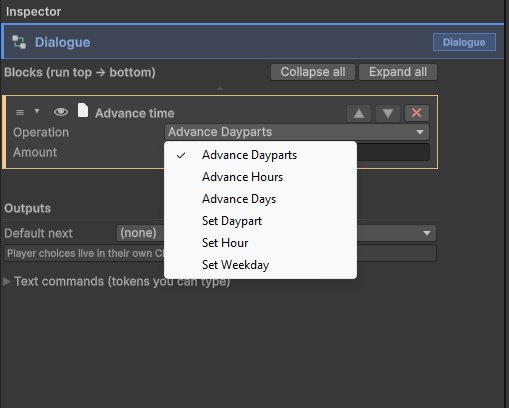Screen dimensions: 509x408
Task: Click the Expand all button
Action: [x=398, y=72]
